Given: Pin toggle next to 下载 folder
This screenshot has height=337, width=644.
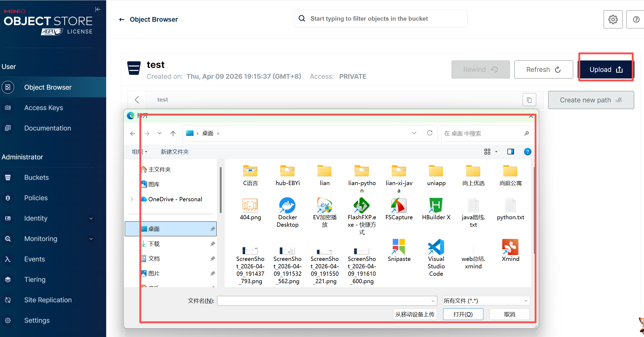Looking at the screenshot, I should tap(213, 244).
